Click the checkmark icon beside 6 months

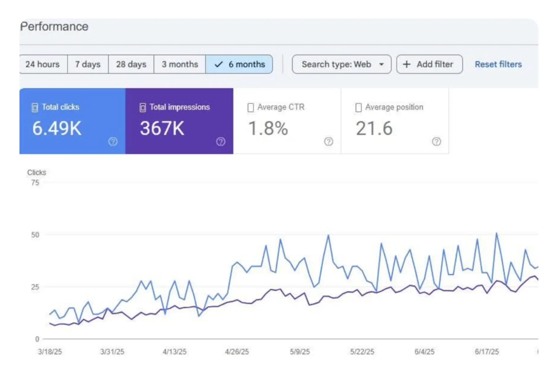(x=218, y=64)
